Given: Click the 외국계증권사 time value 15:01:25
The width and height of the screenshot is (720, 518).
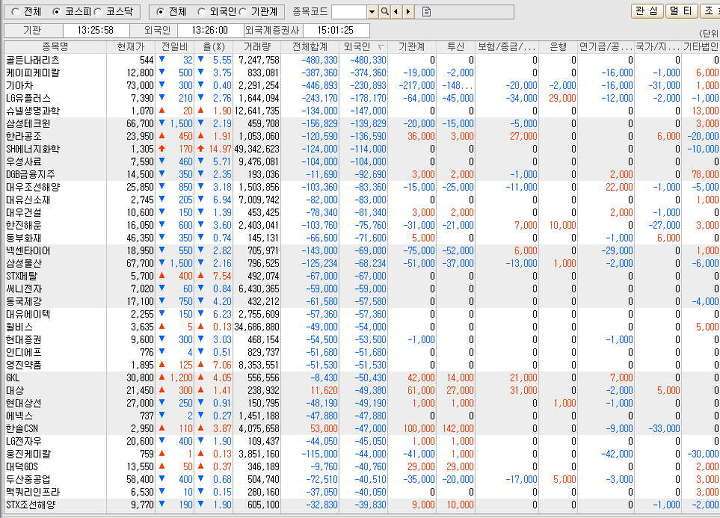Looking at the screenshot, I should coord(335,30).
